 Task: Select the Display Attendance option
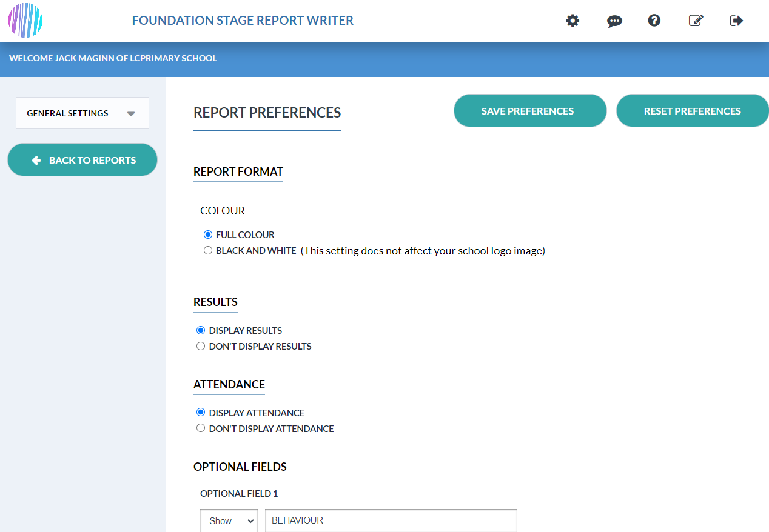coord(201,413)
